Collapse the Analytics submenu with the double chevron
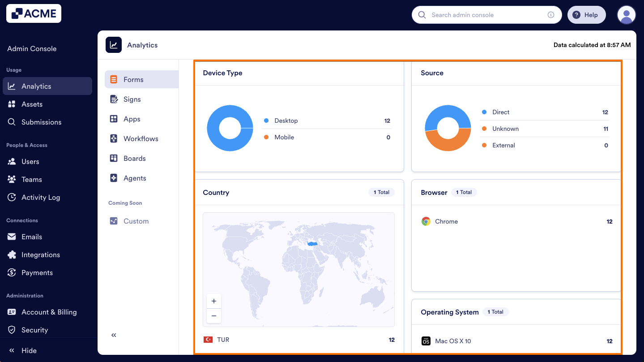This screenshot has width=644, height=362. tap(113, 335)
